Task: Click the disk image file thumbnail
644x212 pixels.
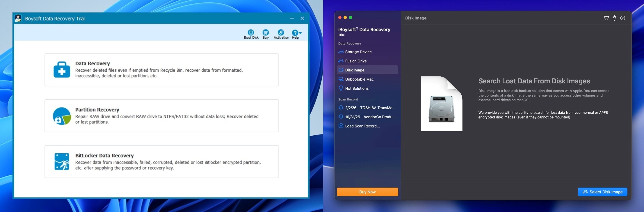Action: coord(441,103)
